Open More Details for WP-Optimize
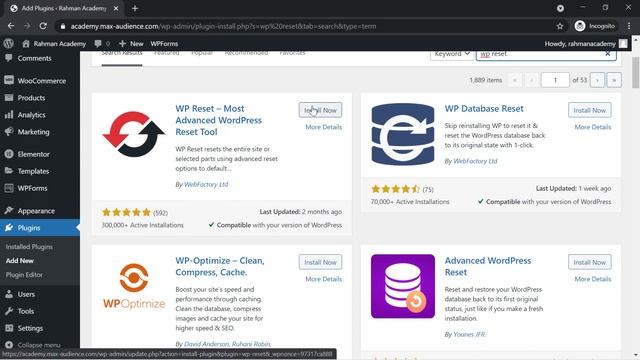The height and width of the screenshot is (360, 640). 324,279
